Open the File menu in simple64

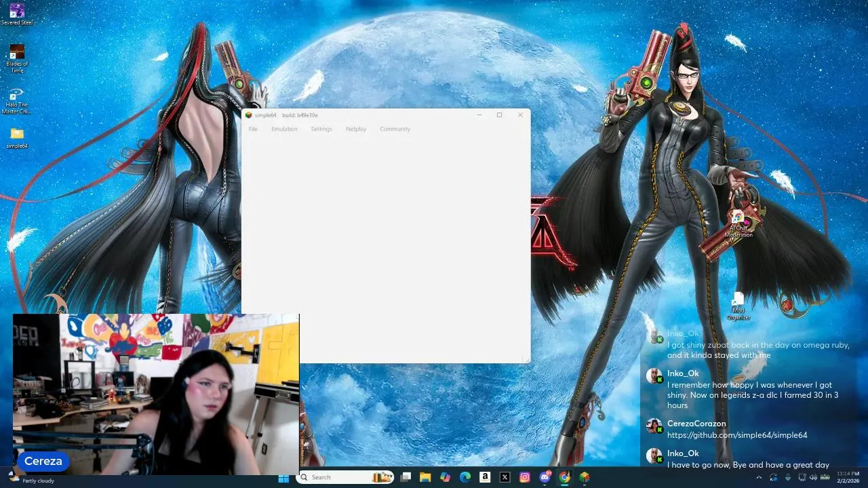point(253,129)
